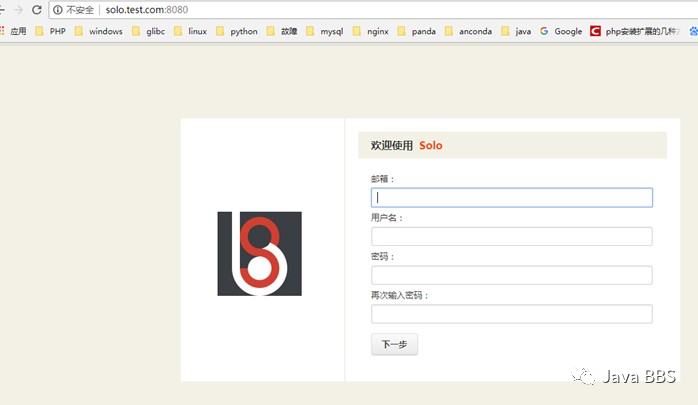The image size is (698, 405).
Task: Open the apps grid shortcut in bookmarks bar
Action: pos(13,31)
